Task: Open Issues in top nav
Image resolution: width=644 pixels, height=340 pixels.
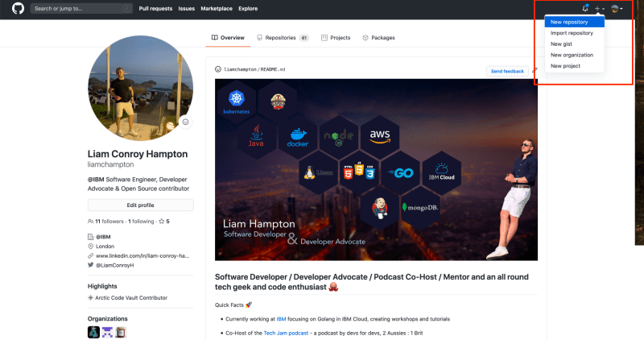Action: coord(187,8)
